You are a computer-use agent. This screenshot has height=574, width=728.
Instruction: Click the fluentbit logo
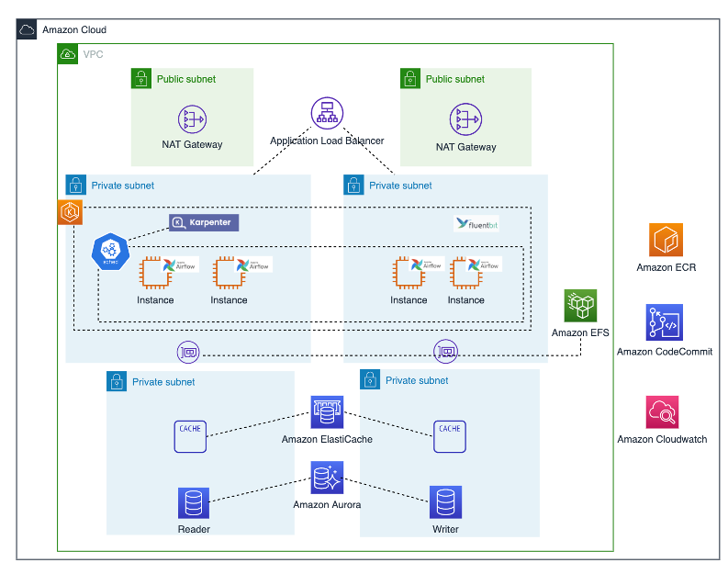pos(476,224)
